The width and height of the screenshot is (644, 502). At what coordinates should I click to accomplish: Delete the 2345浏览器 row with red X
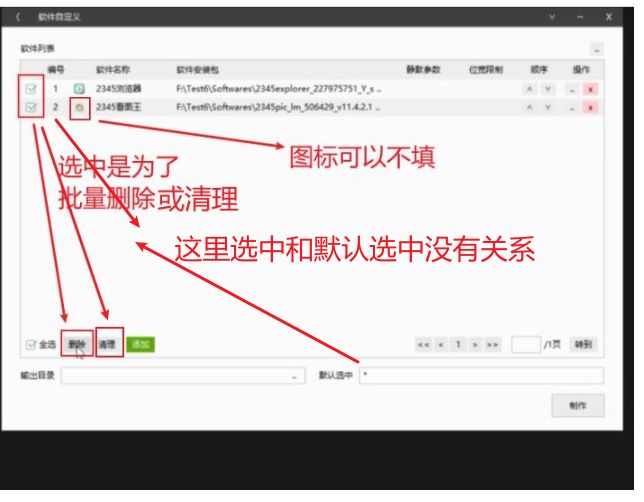pyautogui.click(x=592, y=89)
